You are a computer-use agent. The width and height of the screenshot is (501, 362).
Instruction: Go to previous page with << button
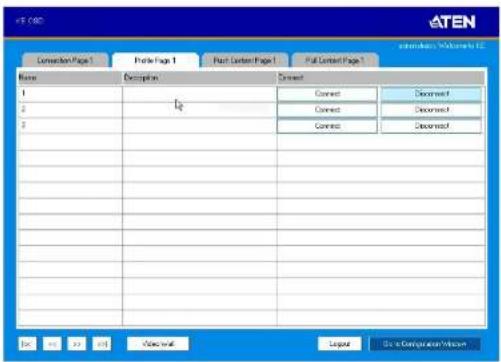pos(52,344)
